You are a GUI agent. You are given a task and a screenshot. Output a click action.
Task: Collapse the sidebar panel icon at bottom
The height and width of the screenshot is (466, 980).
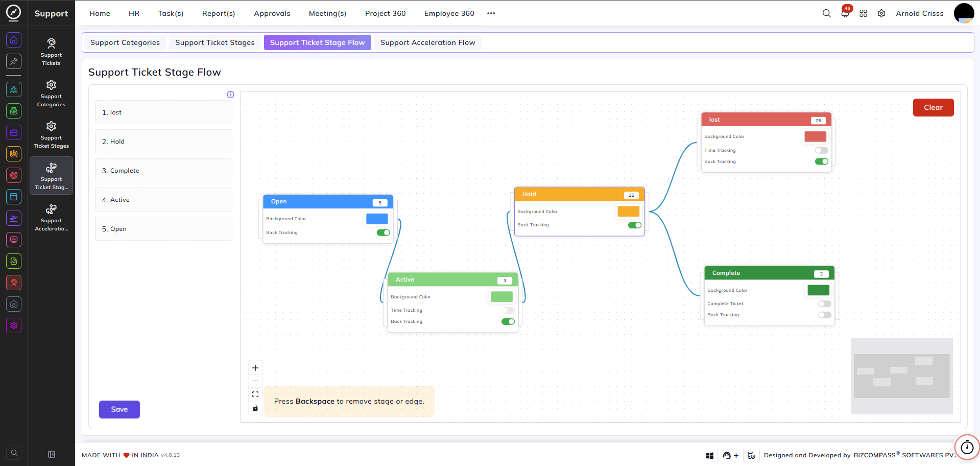pos(52,454)
